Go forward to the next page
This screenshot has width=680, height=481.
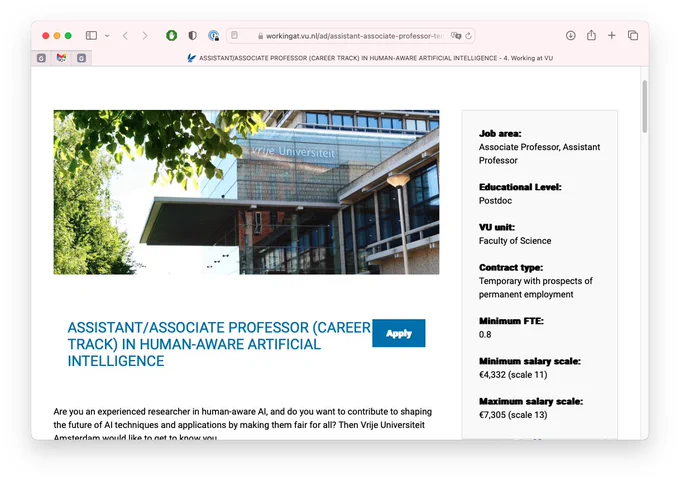click(145, 36)
